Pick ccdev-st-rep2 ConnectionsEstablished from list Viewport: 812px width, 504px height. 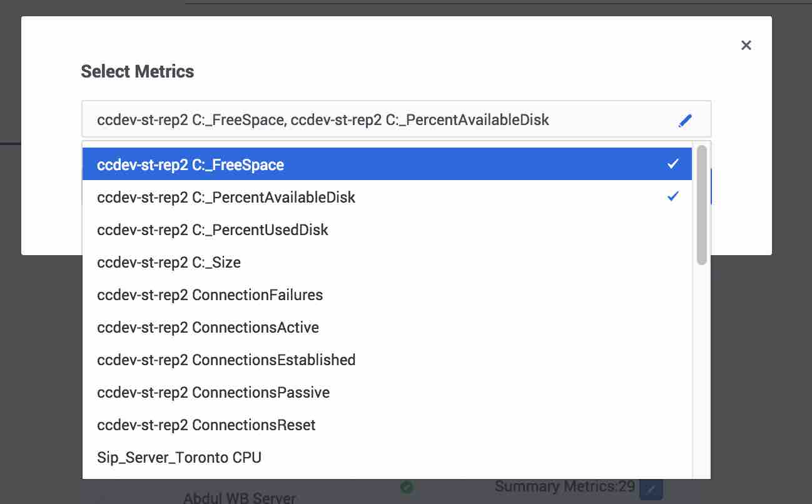(x=226, y=360)
